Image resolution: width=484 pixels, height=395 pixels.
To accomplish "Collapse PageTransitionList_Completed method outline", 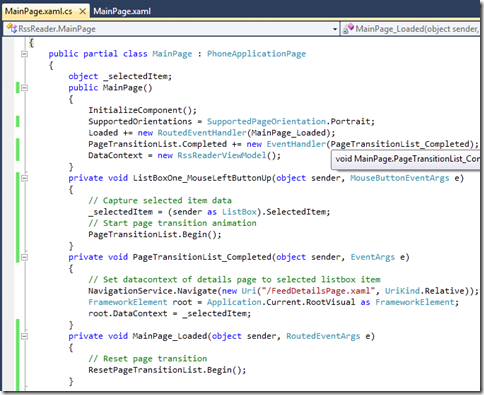I will [24, 257].
